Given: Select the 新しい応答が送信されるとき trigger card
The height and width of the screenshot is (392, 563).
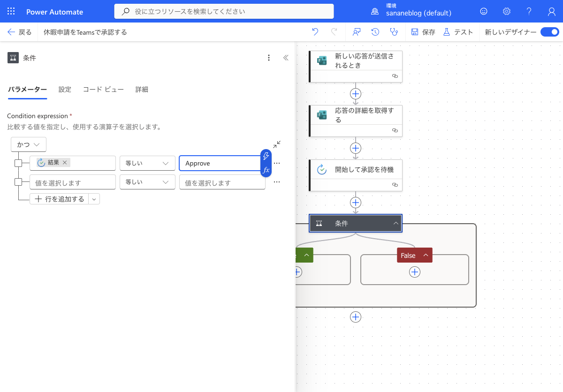Looking at the screenshot, I should click(x=356, y=67).
